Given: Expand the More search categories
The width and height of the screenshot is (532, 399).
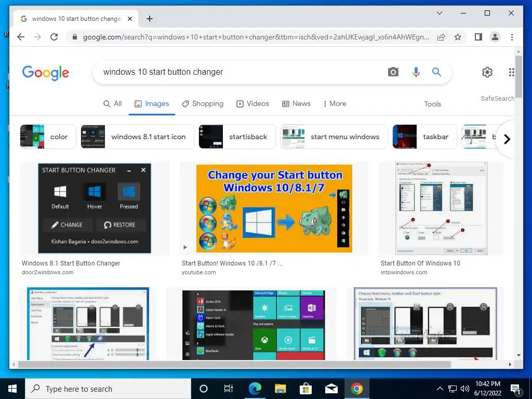Looking at the screenshot, I should coord(335,104).
